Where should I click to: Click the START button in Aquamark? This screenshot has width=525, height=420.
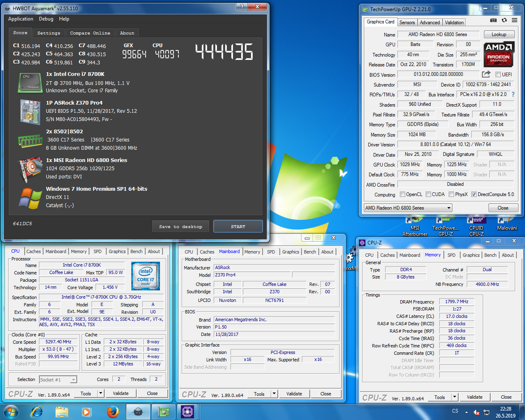click(x=238, y=226)
